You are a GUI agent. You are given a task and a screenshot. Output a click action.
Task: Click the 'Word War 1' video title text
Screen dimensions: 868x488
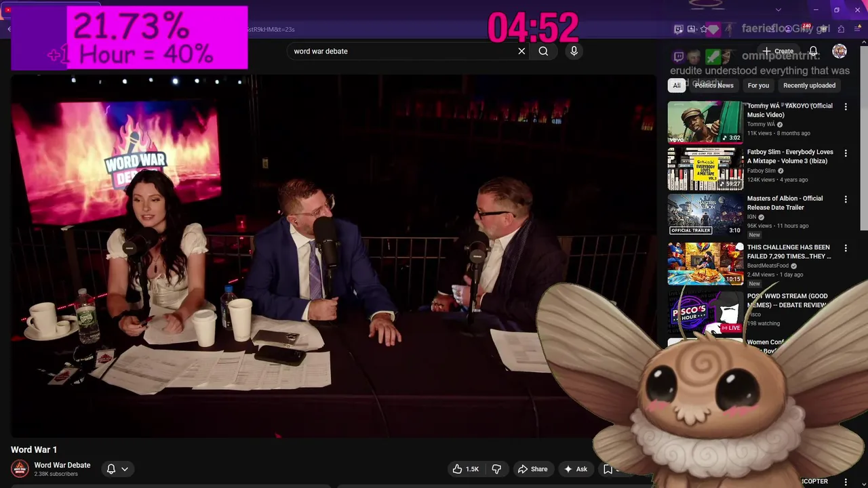coord(34,449)
